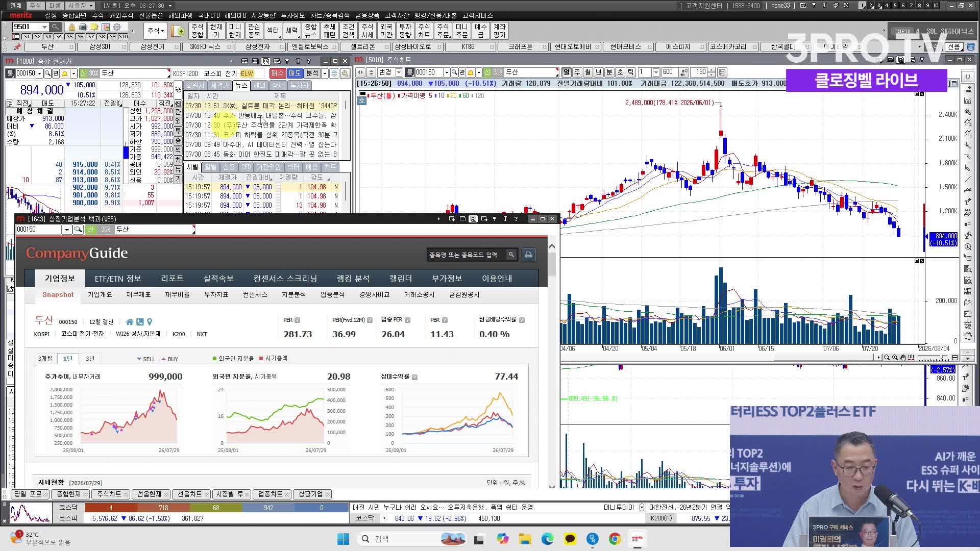980x551 pixels.
Task: Select the 3년 period tab above charts
Action: tap(90, 359)
